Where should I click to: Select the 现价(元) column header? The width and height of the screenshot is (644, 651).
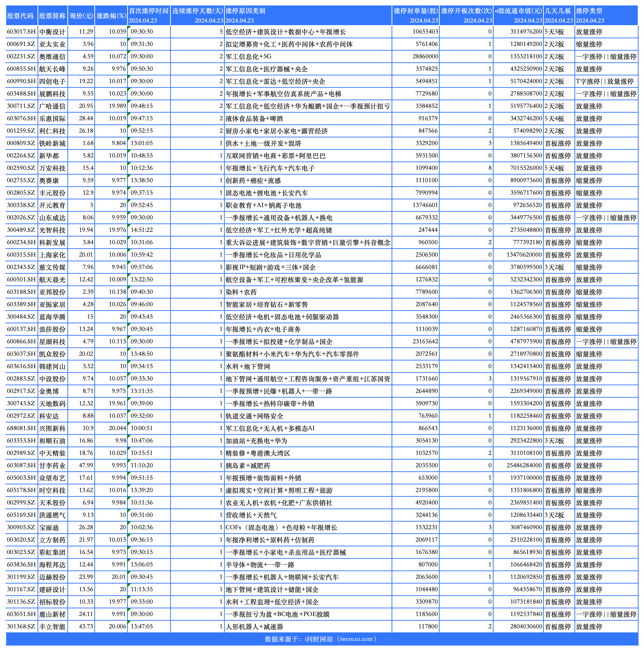point(81,16)
